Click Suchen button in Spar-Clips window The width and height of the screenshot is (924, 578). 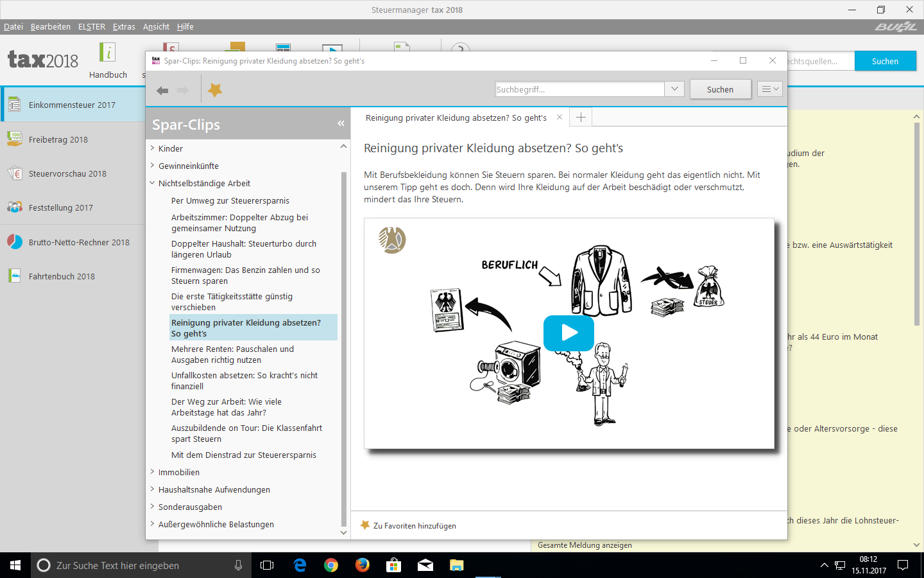(x=720, y=89)
